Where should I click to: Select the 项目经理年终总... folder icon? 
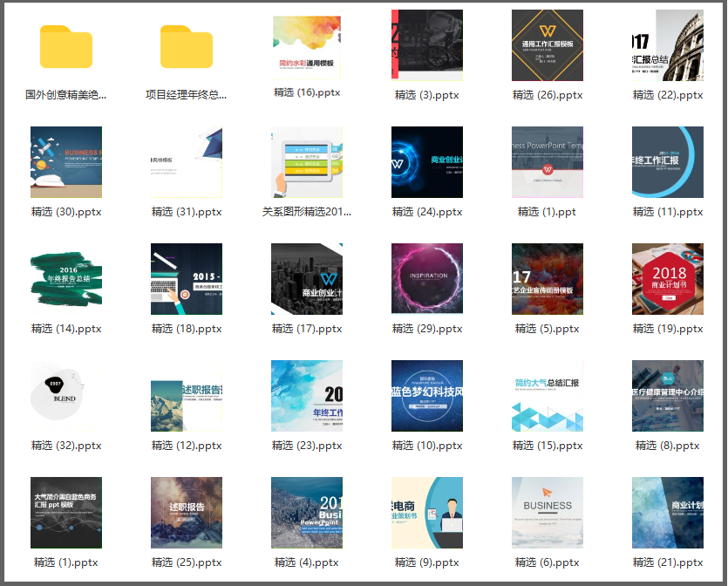[187, 46]
